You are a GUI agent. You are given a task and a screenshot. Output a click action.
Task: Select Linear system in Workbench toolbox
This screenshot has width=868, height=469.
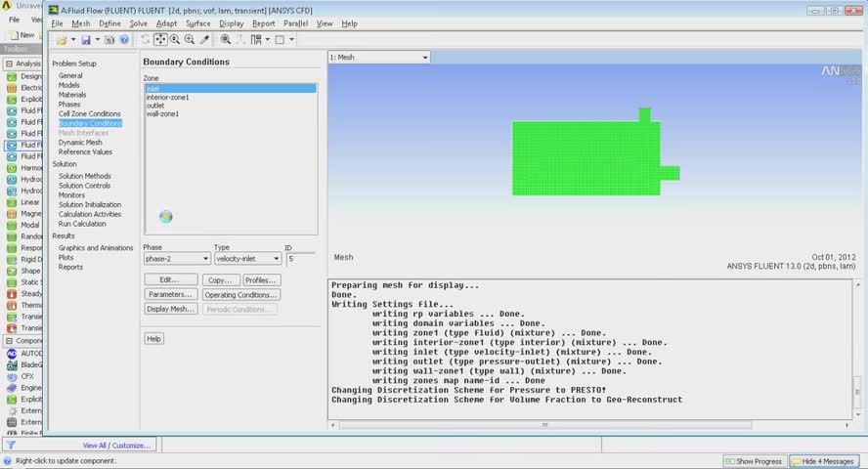tap(23, 202)
